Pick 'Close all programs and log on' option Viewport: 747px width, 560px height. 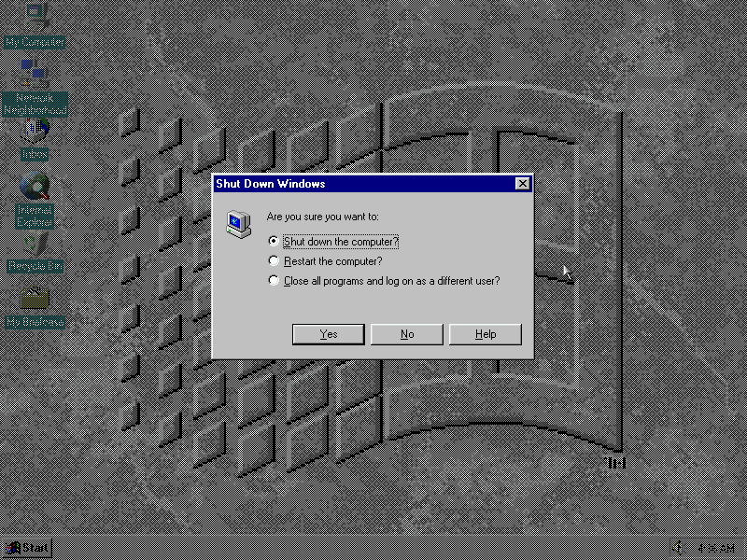[274, 281]
